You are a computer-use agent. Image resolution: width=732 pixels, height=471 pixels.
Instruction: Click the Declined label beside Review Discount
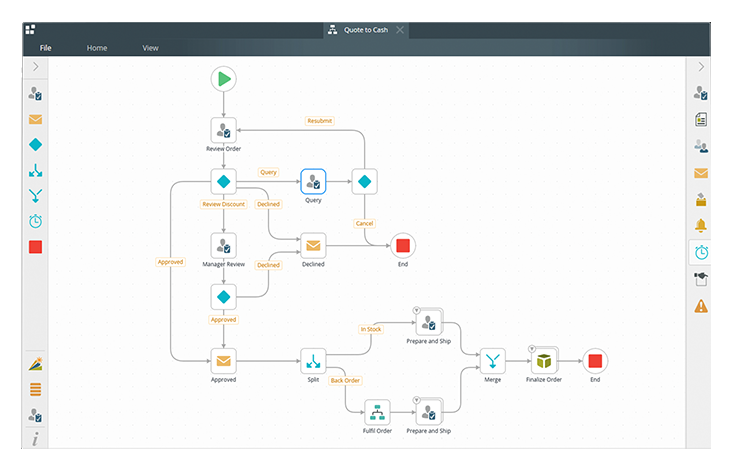(x=268, y=204)
